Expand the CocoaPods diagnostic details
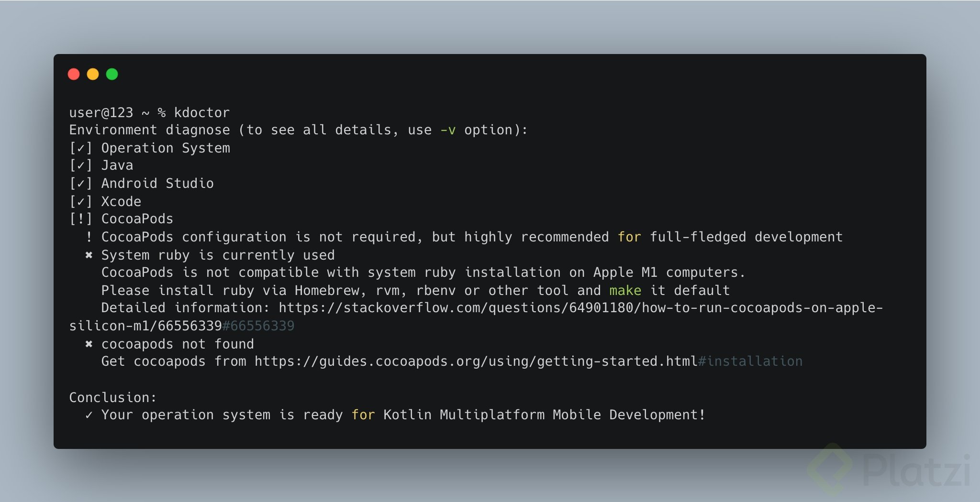The width and height of the screenshot is (980, 502). (x=137, y=219)
